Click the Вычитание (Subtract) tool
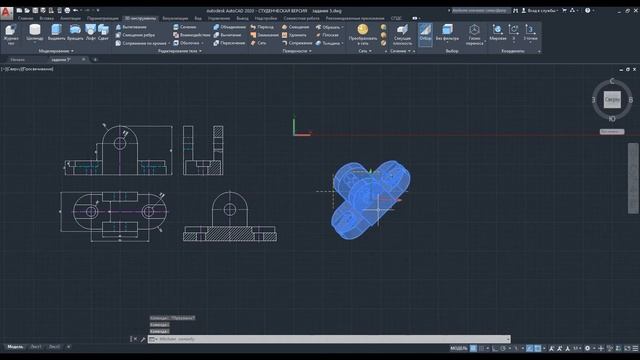 227,35
